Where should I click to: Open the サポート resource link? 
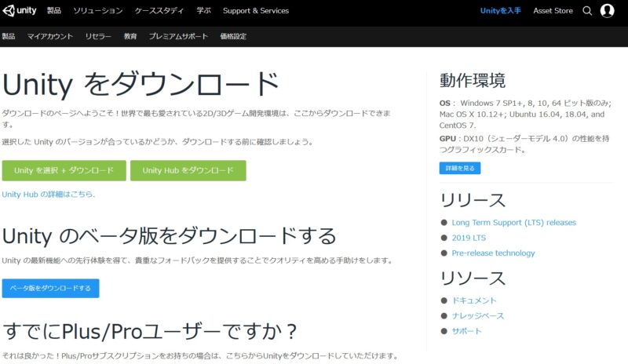coord(466,331)
